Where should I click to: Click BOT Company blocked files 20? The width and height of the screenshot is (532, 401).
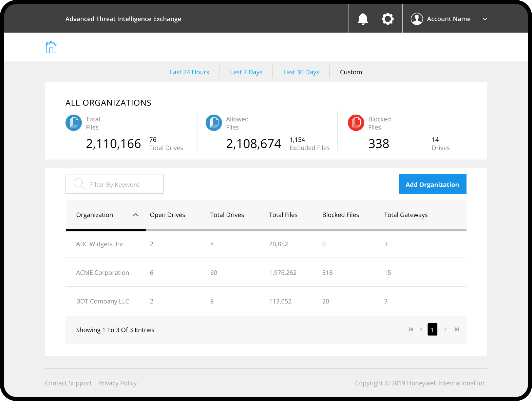pyautogui.click(x=326, y=301)
